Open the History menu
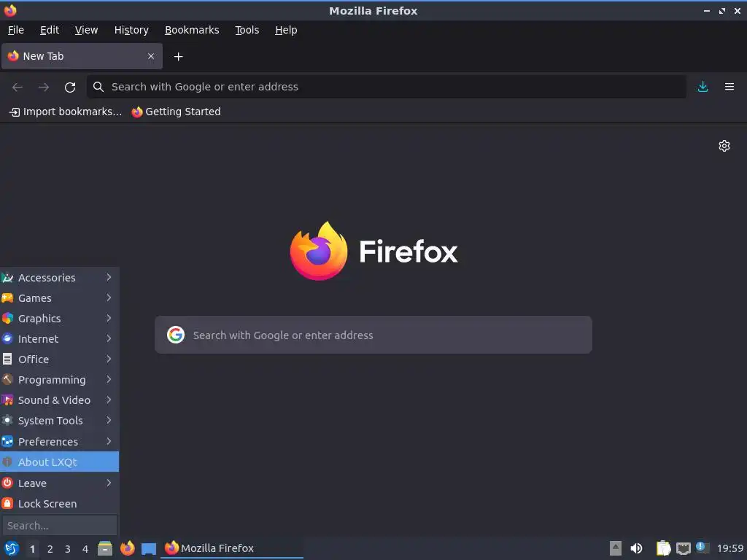Viewport: 747px width, 560px height. [131, 30]
